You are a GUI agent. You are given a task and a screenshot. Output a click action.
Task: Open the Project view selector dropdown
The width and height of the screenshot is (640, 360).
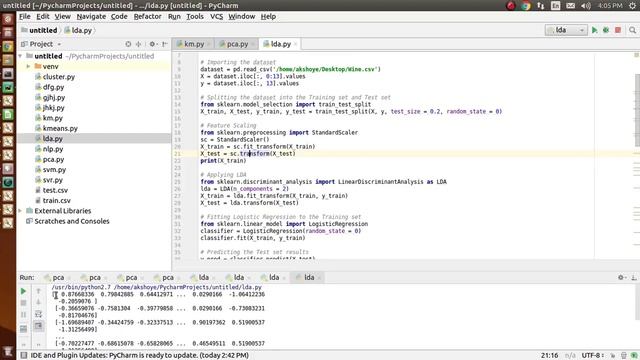click(41, 44)
